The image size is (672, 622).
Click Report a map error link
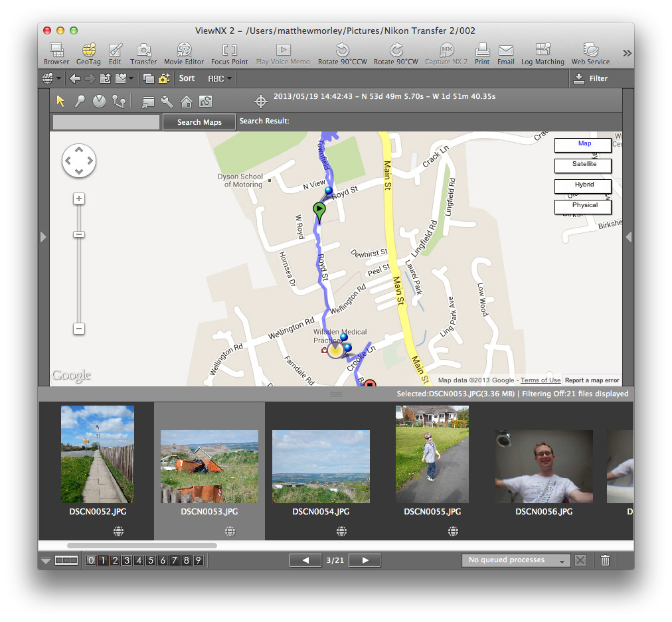point(592,380)
